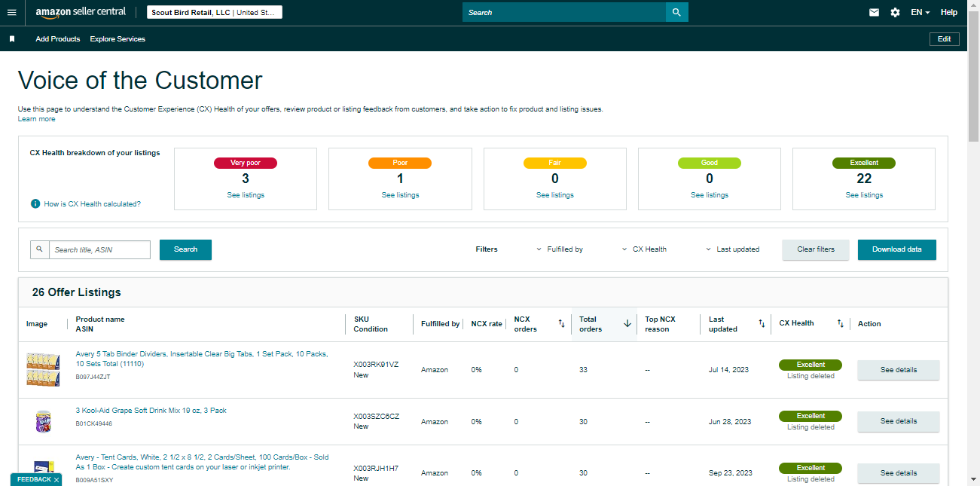Click the NCX rate column header
The image size is (980, 486).
pos(487,324)
